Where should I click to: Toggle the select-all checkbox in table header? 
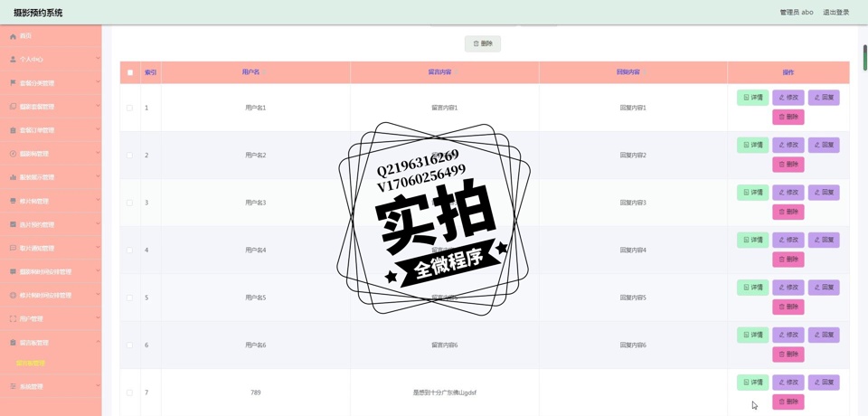point(130,72)
